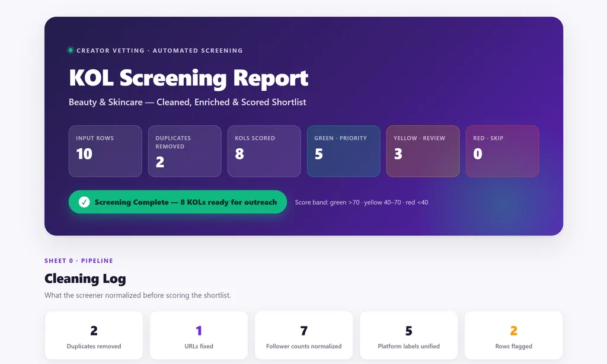The image size is (607, 364).
Task: Click the number 10 under Input Rows
Action: 84,154
